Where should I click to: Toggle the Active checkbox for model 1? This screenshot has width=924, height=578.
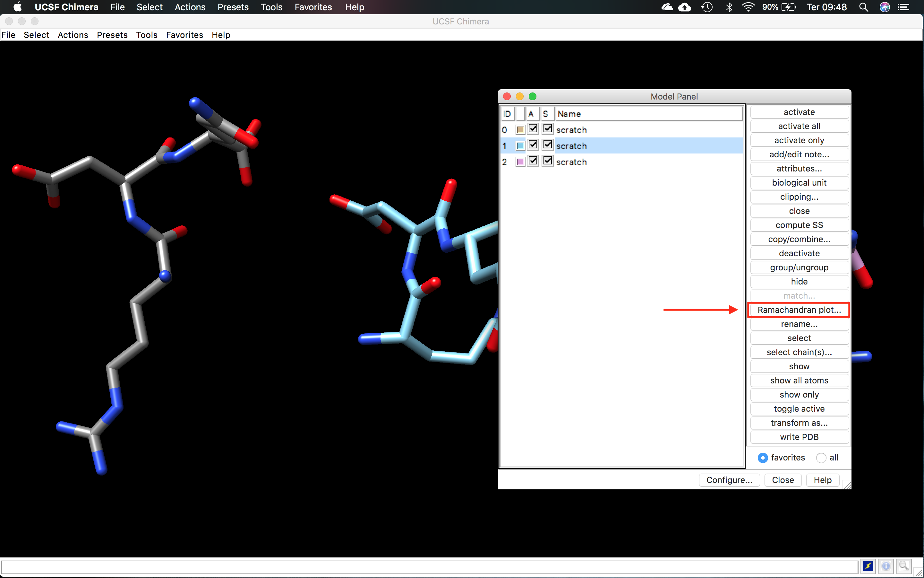click(x=533, y=144)
